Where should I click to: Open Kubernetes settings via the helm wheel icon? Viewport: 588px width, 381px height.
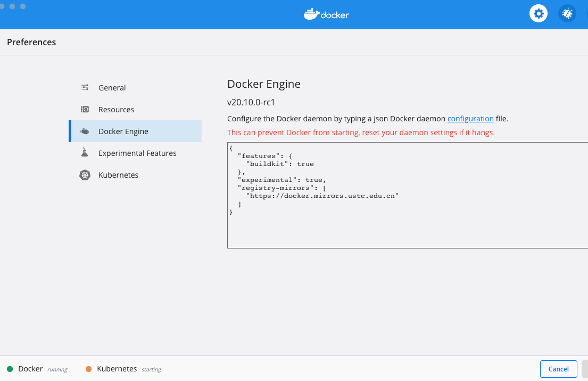pos(85,175)
